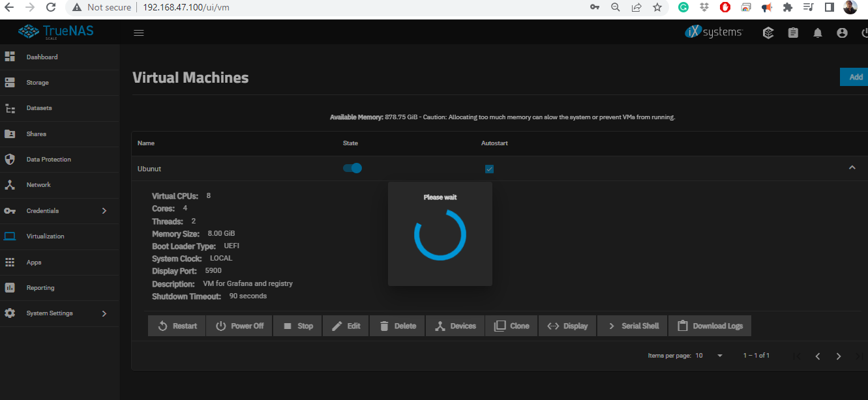The height and width of the screenshot is (400, 868).
Task: Expand the Credentials submenu
Action: coord(104,210)
